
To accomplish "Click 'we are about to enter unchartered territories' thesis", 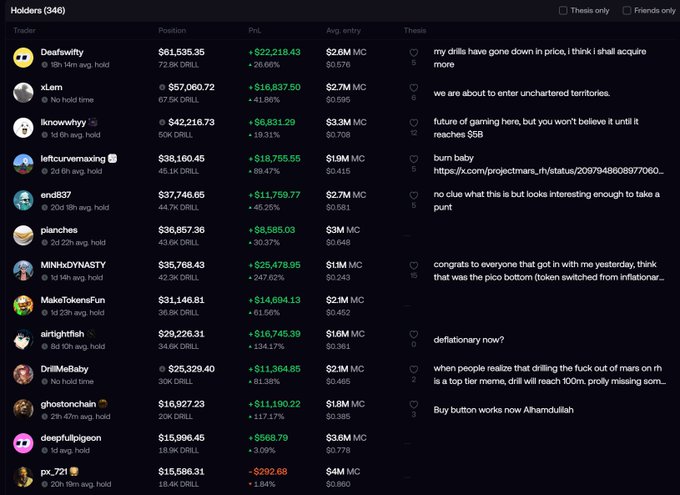I will (522, 93).
